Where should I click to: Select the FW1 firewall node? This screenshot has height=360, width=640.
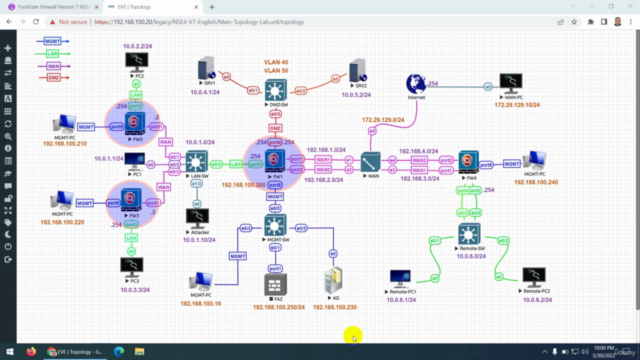point(274,160)
